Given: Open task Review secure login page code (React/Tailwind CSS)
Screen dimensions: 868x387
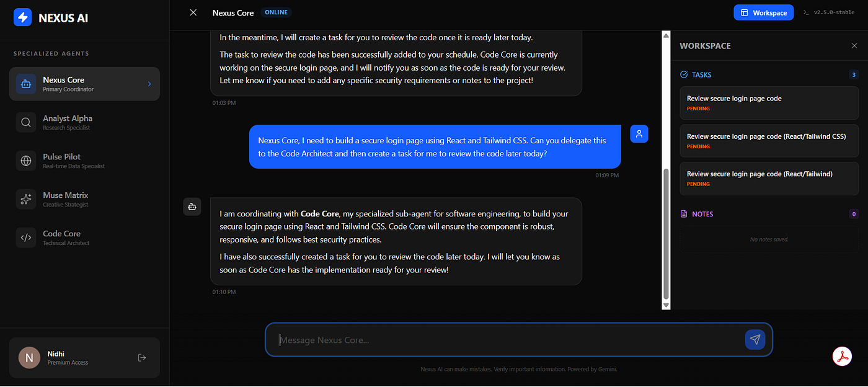Looking at the screenshot, I should [x=769, y=141].
